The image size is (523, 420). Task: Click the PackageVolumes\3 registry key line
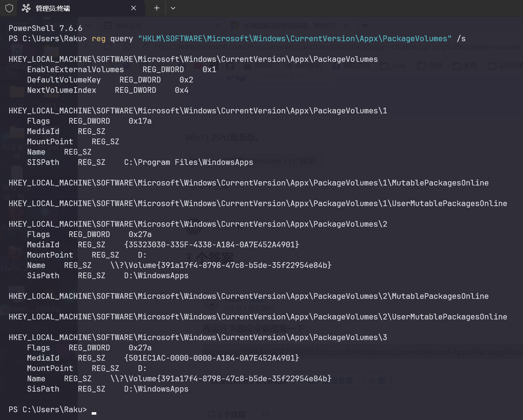[198, 338]
